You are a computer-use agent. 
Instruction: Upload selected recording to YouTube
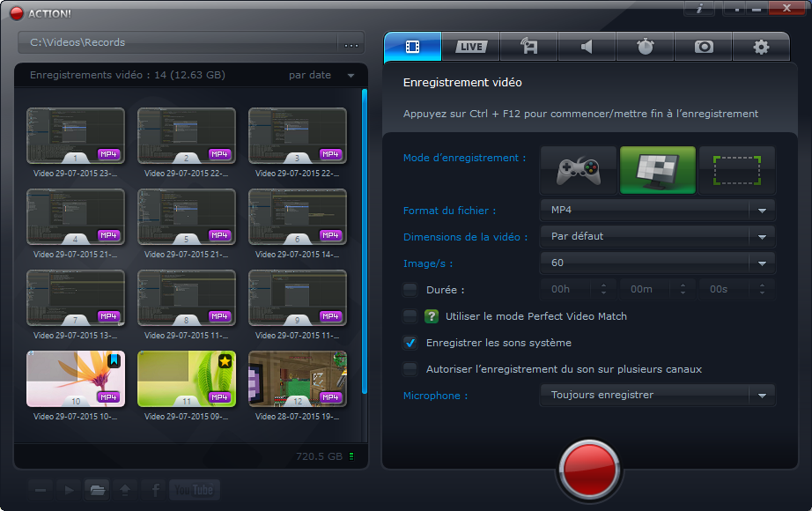194,490
